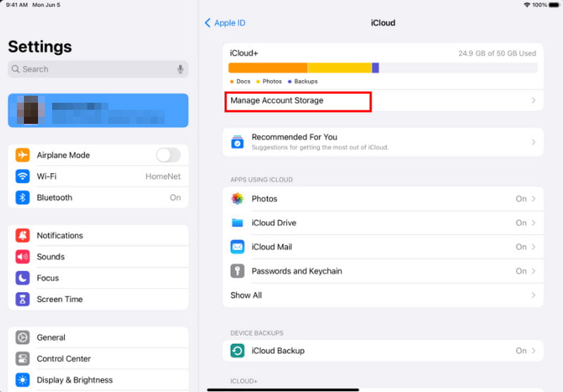Image resolution: width=563 pixels, height=392 pixels.
Task: Tap the General gear icon
Action: click(x=23, y=337)
